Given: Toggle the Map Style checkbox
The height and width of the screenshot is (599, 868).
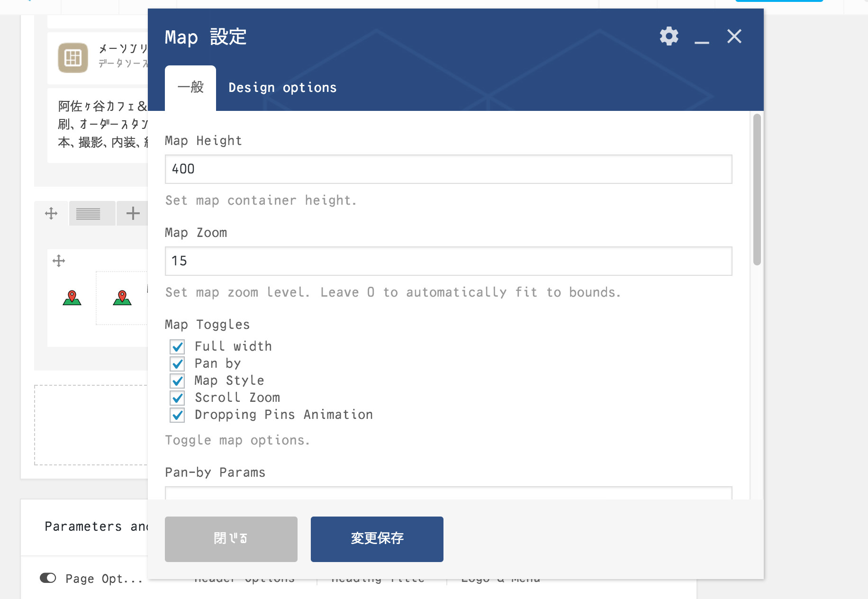Looking at the screenshot, I should pyautogui.click(x=177, y=381).
